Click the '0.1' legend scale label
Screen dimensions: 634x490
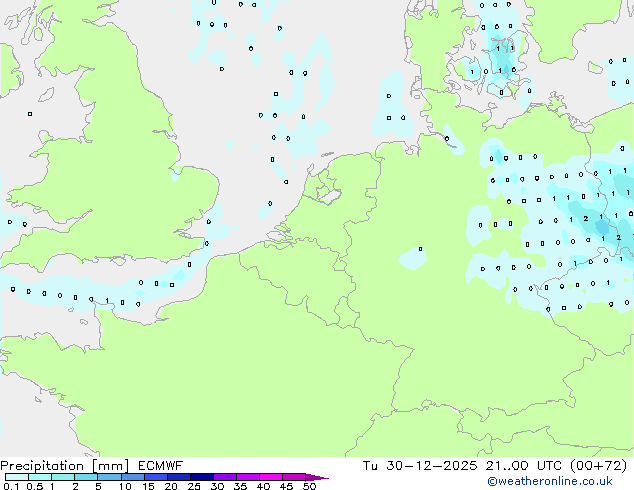(x=11, y=486)
